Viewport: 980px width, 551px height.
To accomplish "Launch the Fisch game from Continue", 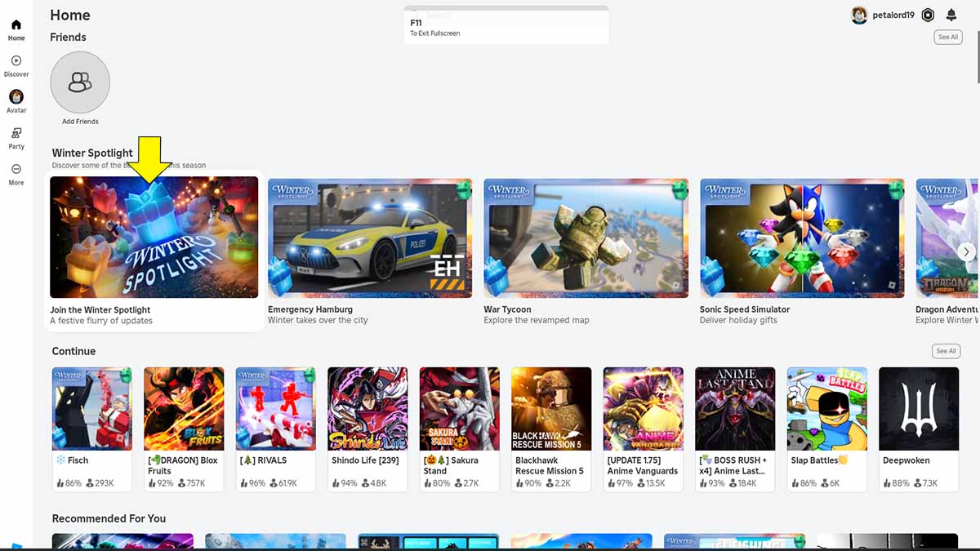I will coord(91,408).
